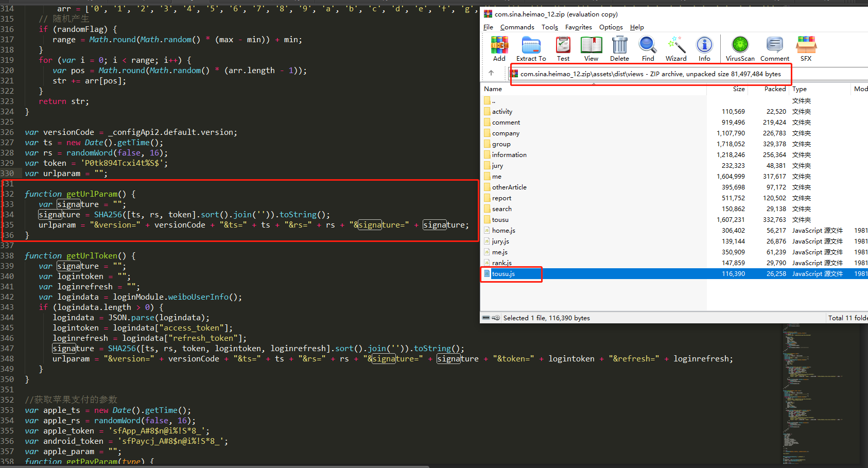Select the rank.js file
The image size is (868, 468).
coord(674,263)
